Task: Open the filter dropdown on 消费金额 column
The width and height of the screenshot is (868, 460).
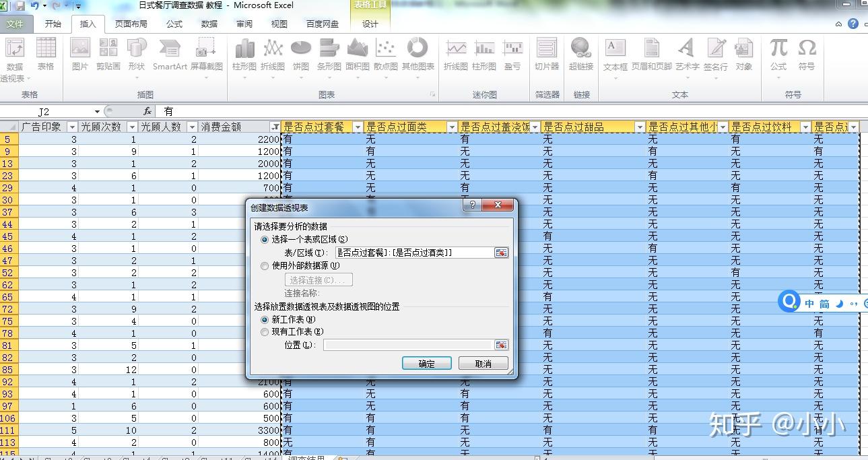Action: [x=276, y=126]
